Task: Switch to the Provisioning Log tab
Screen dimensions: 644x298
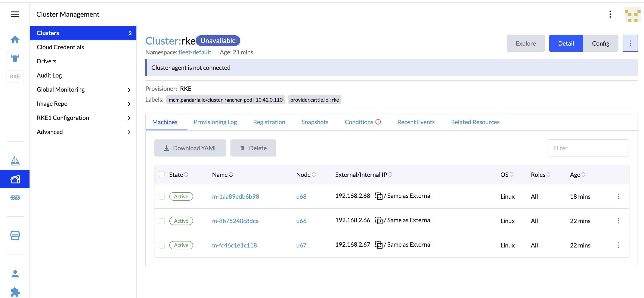Action: (x=215, y=122)
